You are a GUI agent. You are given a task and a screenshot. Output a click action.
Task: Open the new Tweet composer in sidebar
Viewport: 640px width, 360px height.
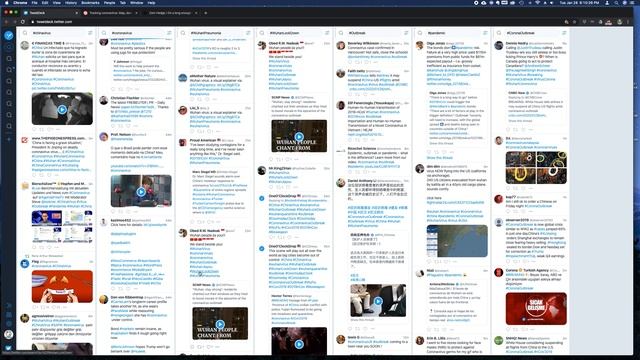(9, 36)
